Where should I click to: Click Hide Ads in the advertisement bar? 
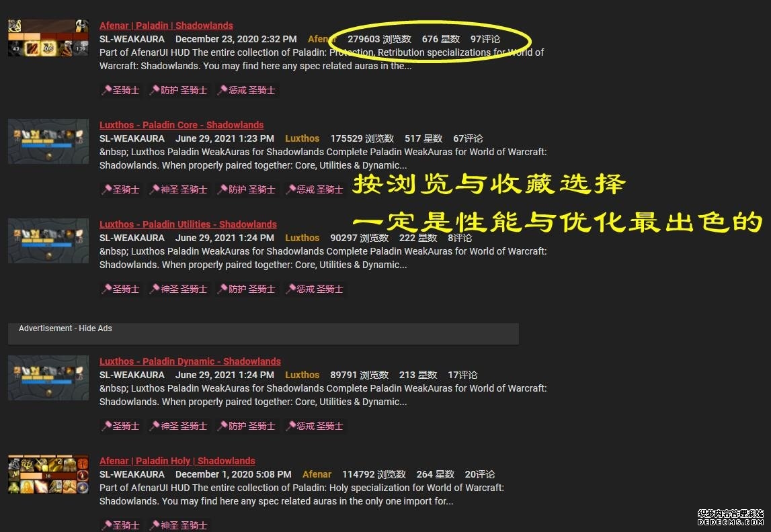tap(95, 328)
